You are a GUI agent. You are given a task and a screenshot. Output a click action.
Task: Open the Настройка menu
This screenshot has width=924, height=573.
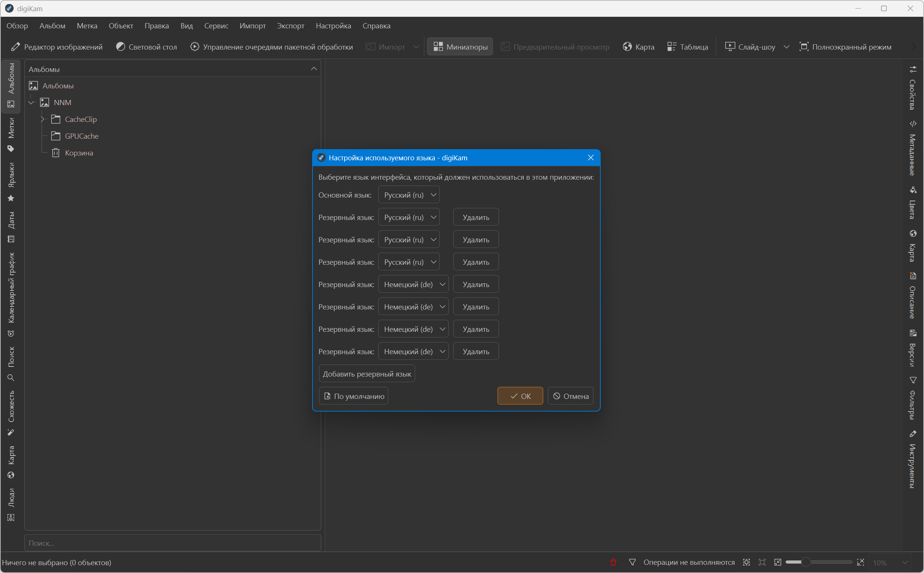tap(333, 26)
